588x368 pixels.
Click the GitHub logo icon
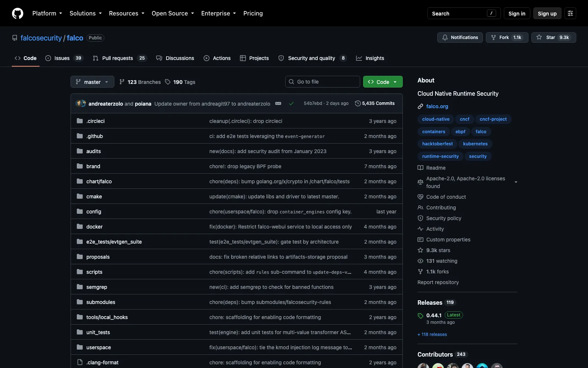tap(18, 13)
